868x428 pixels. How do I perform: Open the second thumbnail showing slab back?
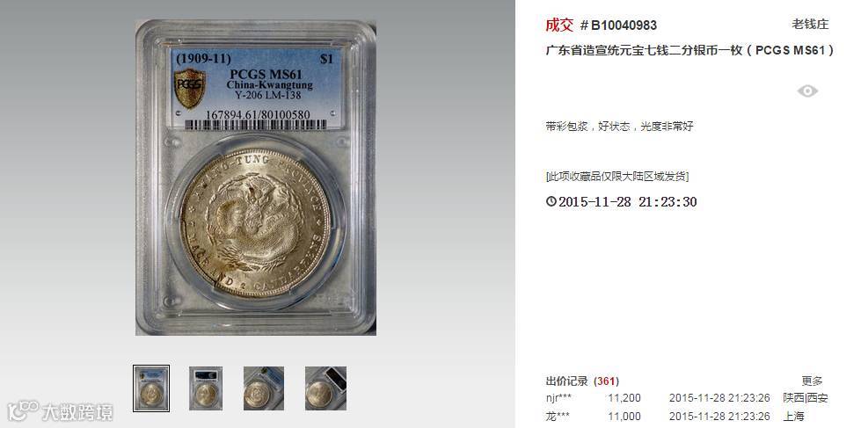[206, 388]
